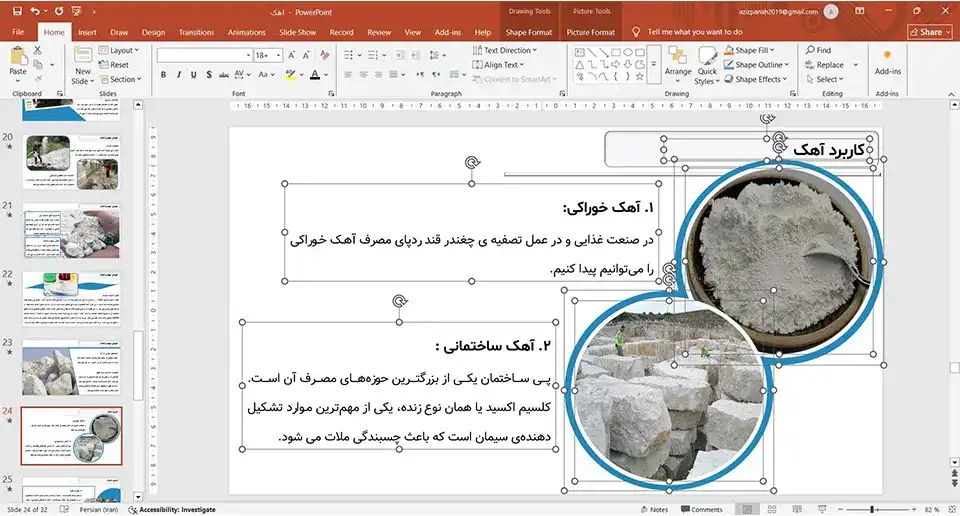Click the Bullets list icon
Viewport: 960px width, 516px height.
pos(348,55)
